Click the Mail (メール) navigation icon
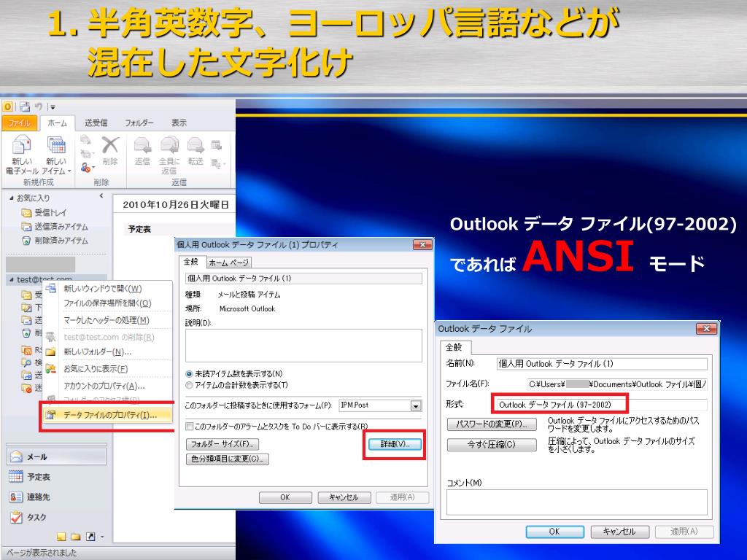Screen dimensions: 747x560 16,456
